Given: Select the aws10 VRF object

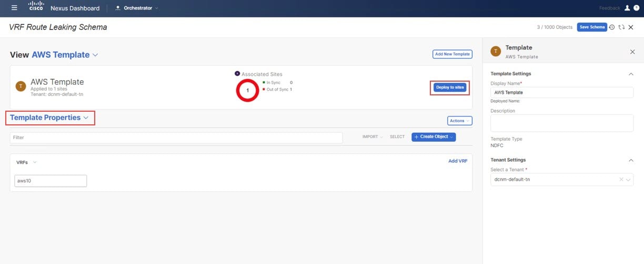Looking at the screenshot, I should tap(51, 181).
